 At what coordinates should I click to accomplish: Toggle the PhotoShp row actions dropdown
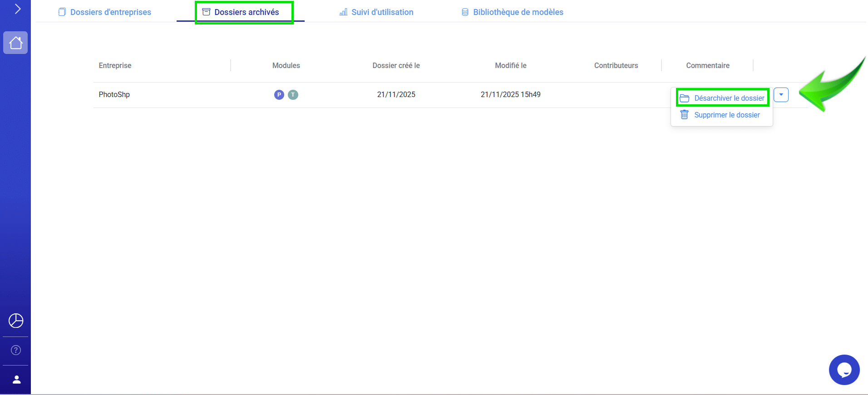(781, 95)
